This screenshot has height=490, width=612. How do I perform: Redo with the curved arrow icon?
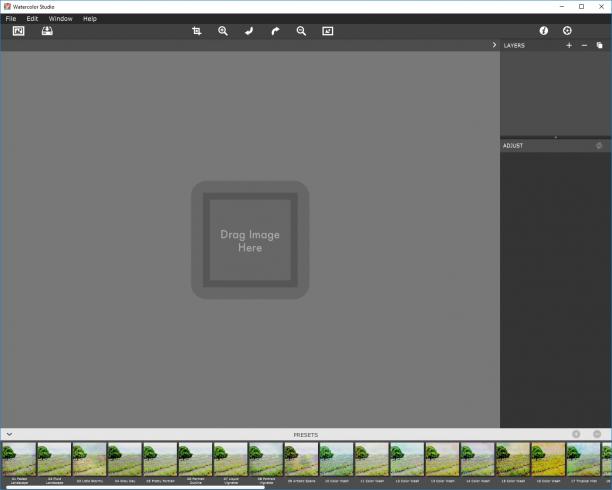click(x=275, y=31)
